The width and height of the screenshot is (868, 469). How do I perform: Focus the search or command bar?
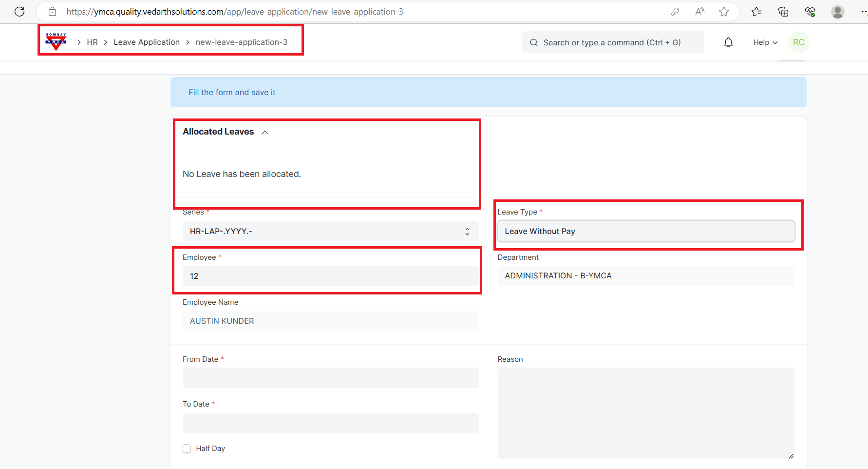(612, 42)
